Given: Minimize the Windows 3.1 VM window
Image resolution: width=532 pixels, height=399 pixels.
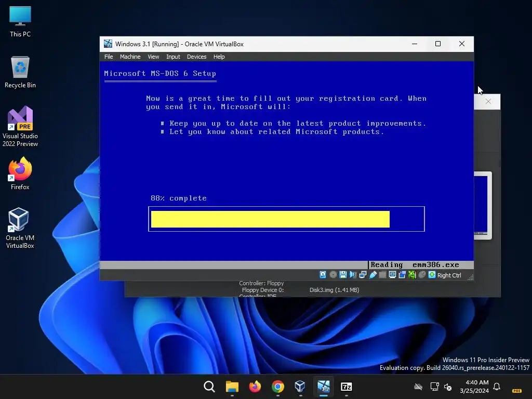Looking at the screenshot, I should [414, 44].
